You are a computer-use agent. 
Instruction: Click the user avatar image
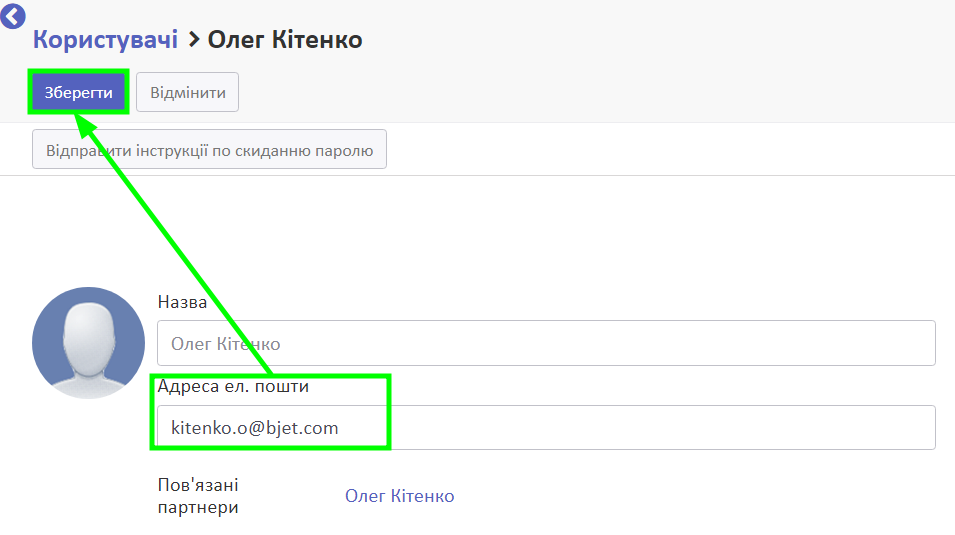[x=88, y=343]
